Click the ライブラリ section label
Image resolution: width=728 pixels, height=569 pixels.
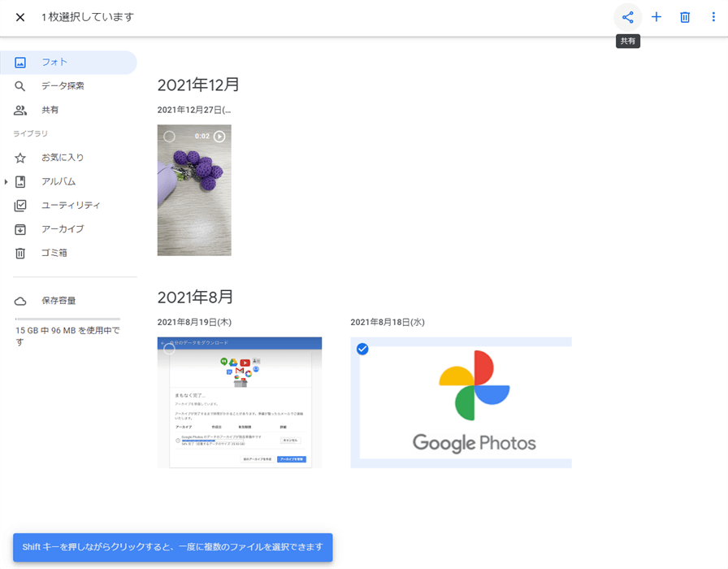coord(30,134)
